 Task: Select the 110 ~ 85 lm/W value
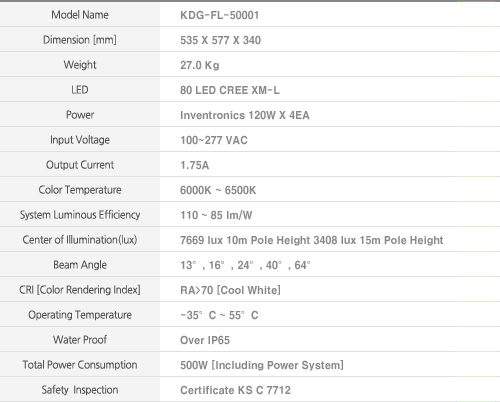click(216, 215)
